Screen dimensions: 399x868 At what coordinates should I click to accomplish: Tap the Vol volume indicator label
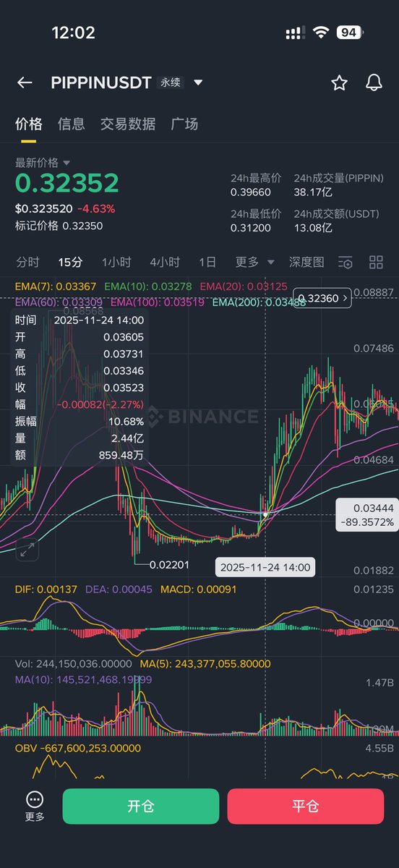click(74, 663)
